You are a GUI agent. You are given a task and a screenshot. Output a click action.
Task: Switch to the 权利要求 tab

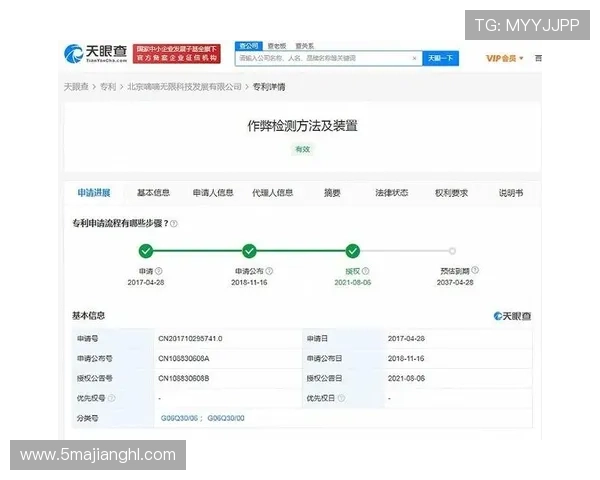pyautogui.click(x=451, y=193)
